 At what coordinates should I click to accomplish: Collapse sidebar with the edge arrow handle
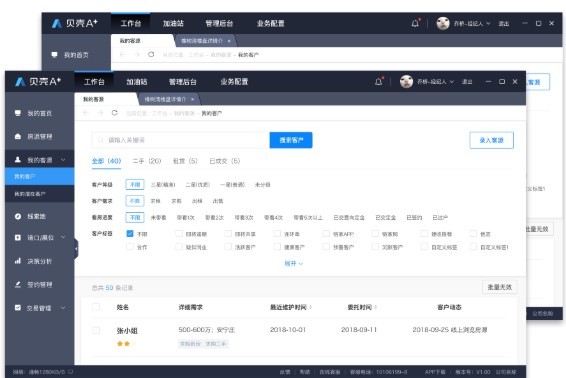pyautogui.click(x=76, y=248)
